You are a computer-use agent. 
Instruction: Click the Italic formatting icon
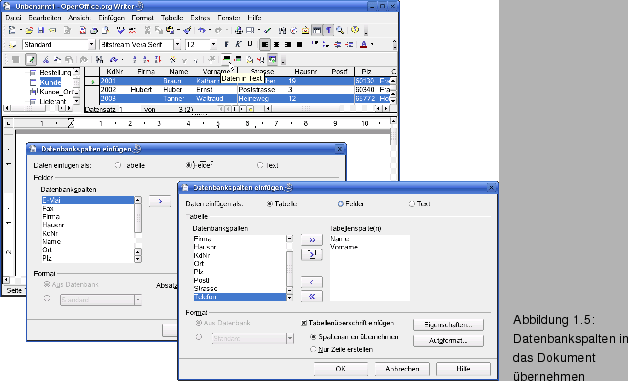click(x=238, y=44)
